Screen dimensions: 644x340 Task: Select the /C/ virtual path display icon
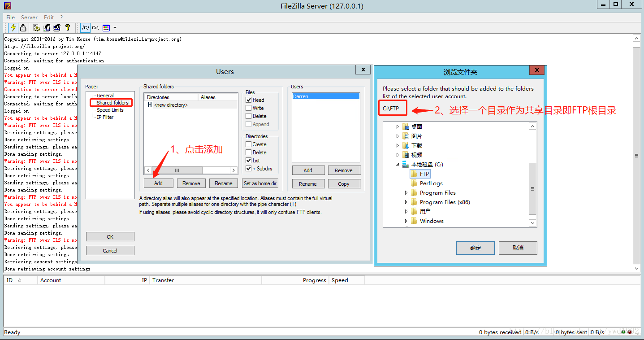click(85, 28)
